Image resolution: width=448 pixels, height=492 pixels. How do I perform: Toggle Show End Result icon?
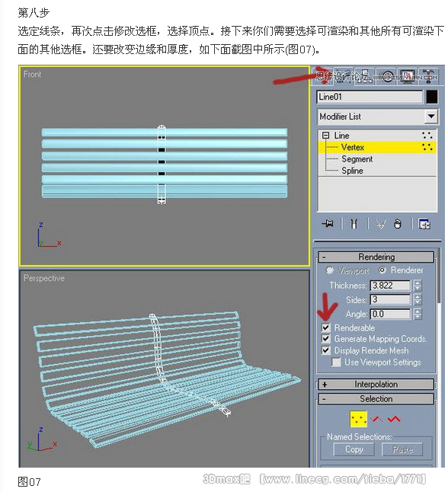tap(354, 224)
